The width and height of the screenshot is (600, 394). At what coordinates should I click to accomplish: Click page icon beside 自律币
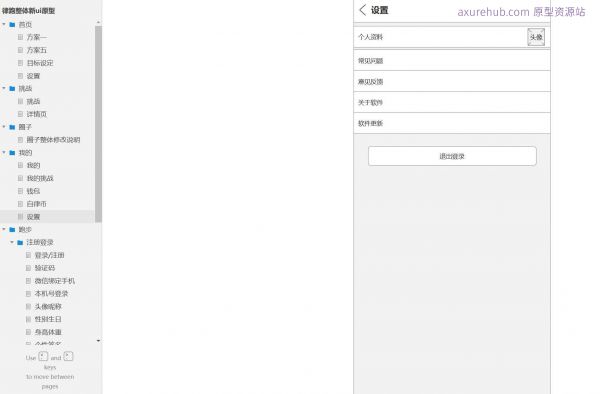coord(21,204)
